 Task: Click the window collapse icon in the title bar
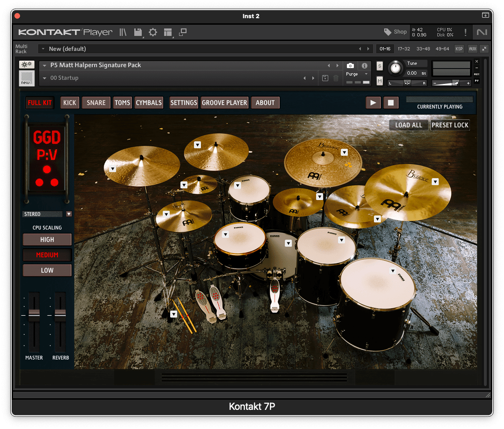pos(485,15)
